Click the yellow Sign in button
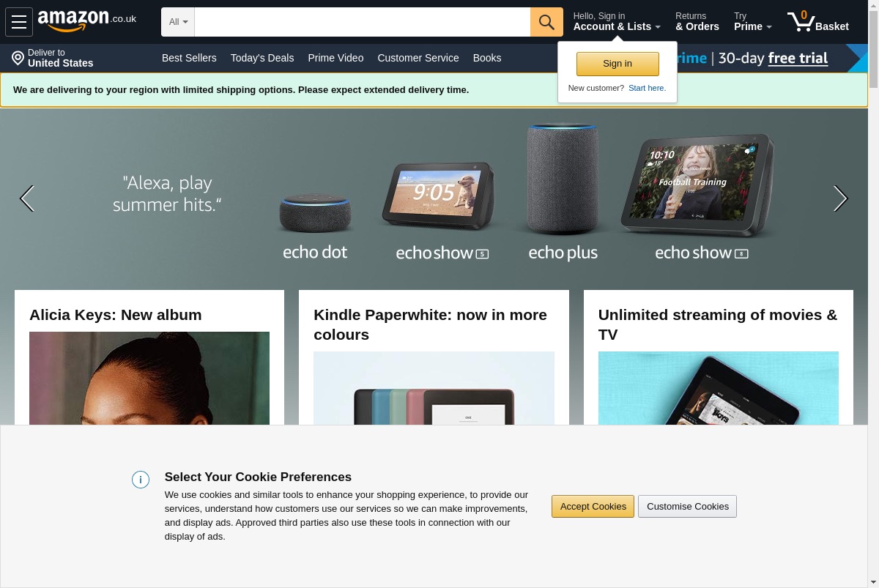The height and width of the screenshot is (588, 879). point(617,64)
